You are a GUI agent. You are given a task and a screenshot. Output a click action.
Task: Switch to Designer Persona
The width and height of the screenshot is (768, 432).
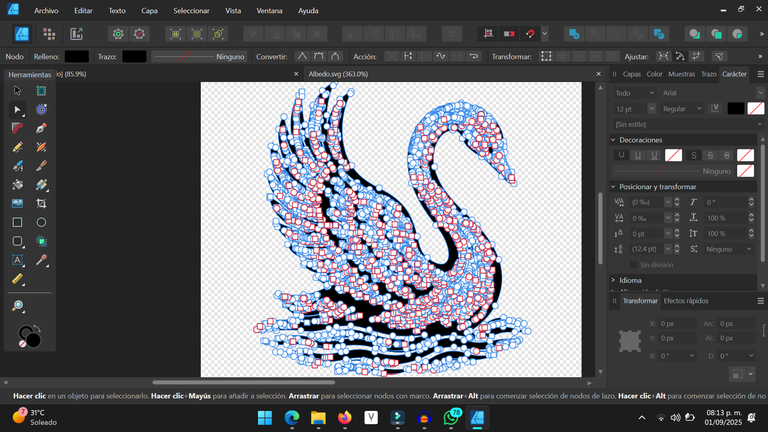pos(22,34)
